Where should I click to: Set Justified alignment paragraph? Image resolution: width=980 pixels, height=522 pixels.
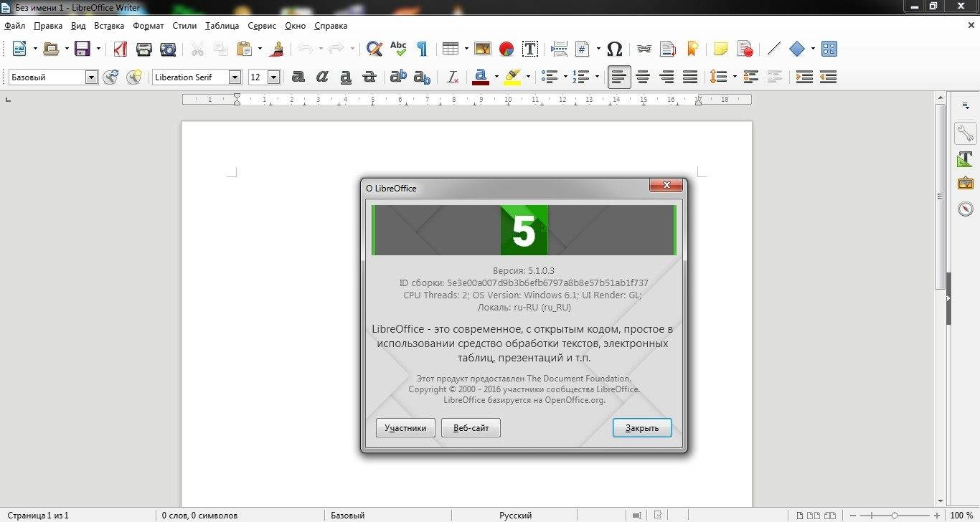tap(690, 77)
